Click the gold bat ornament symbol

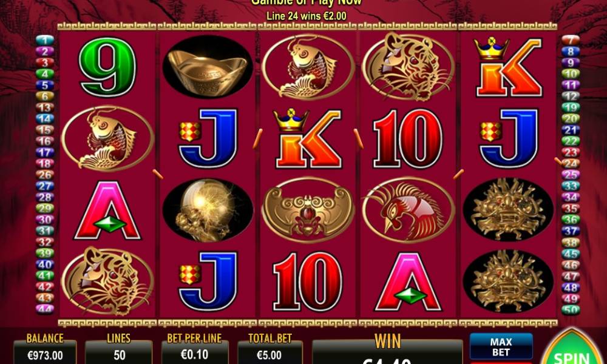pyautogui.click(x=308, y=210)
